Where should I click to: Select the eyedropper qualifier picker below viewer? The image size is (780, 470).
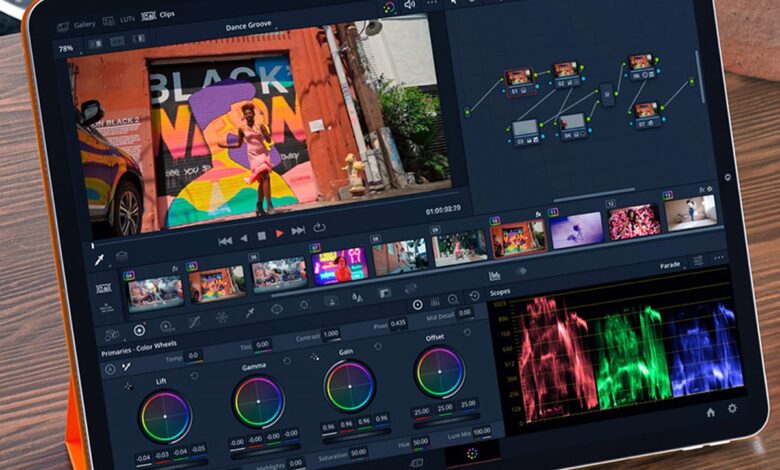(99, 260)
